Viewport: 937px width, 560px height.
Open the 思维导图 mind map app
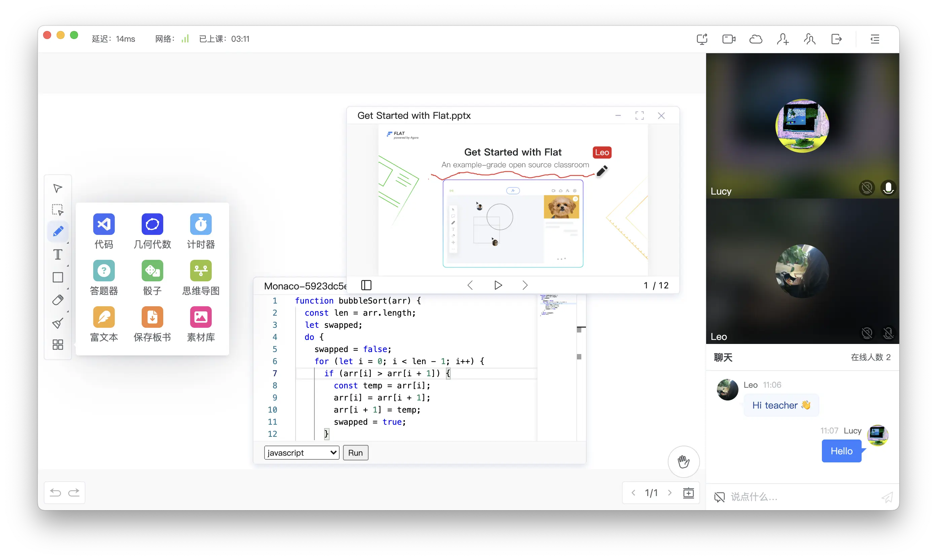[x=201, y=271]
